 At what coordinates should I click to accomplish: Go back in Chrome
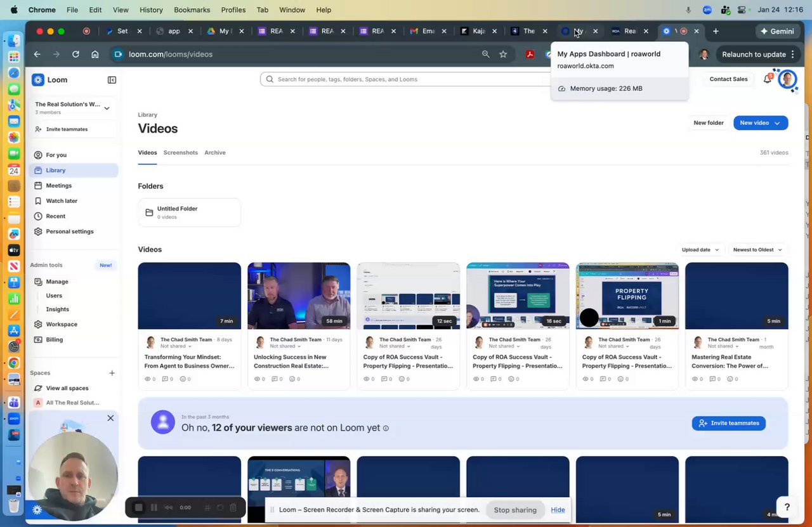(x=37, y=55)
